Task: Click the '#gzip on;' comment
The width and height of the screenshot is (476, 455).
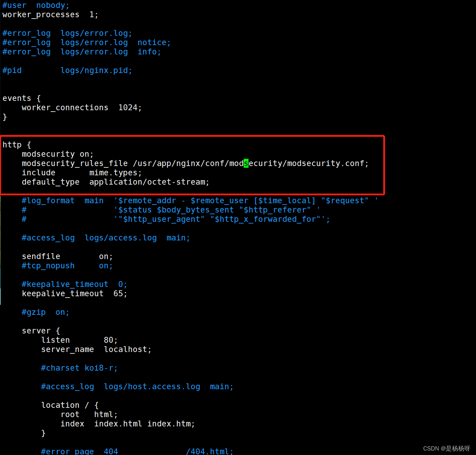Action: [x=45, y=312]
